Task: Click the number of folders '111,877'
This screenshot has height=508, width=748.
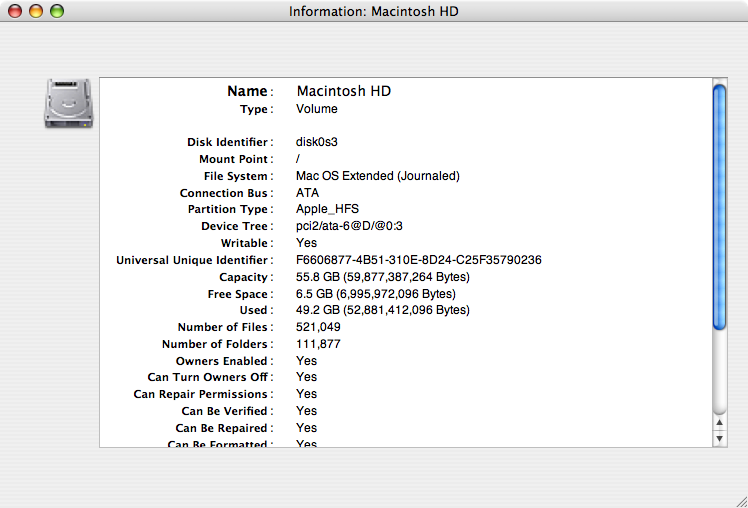Action: point(318,344)
